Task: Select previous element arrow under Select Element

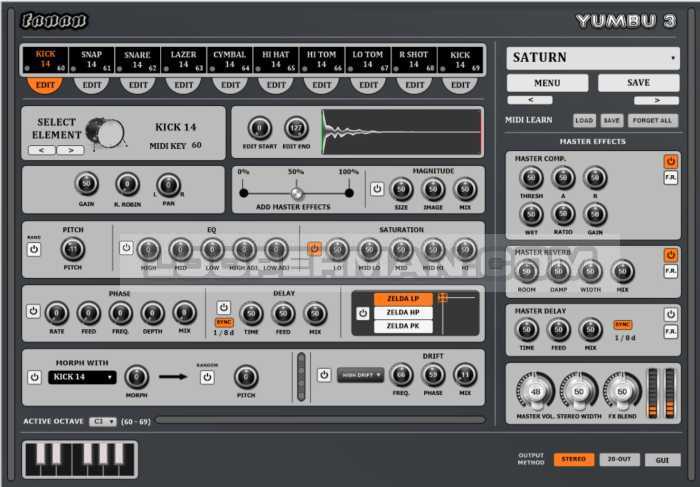Action: coord(42,150)
